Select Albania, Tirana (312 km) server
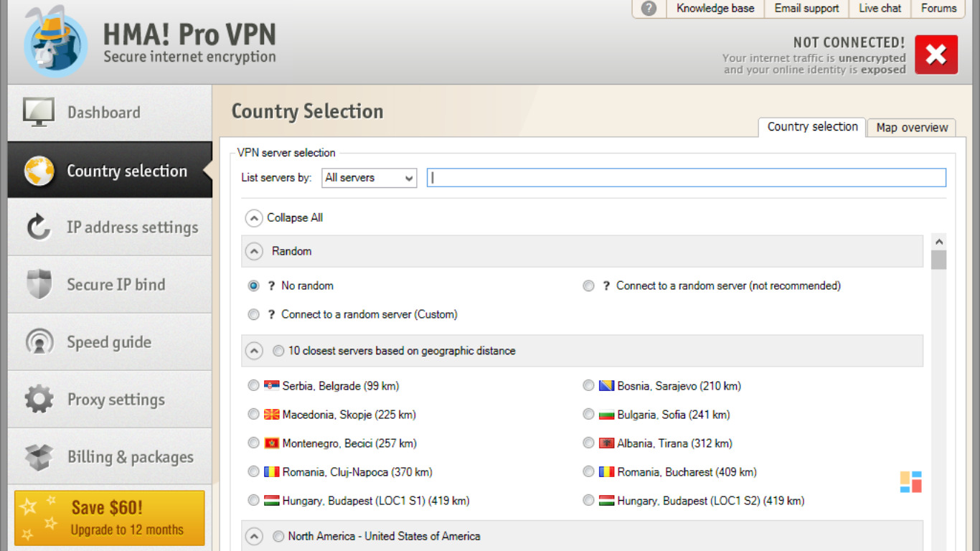The width and height of the screenshot is (980, 551). click(588, 443)
